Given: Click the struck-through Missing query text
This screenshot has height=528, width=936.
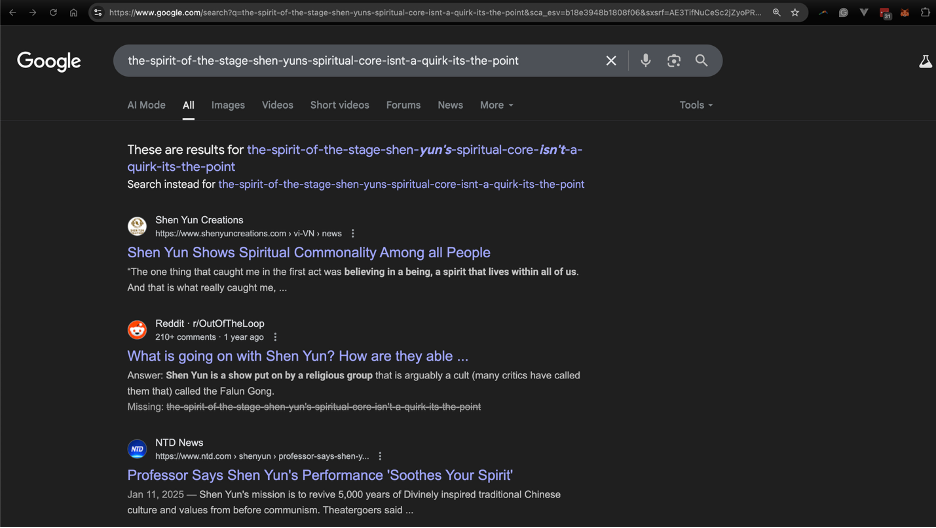Looking at the screenshot, I should point(324,407).
